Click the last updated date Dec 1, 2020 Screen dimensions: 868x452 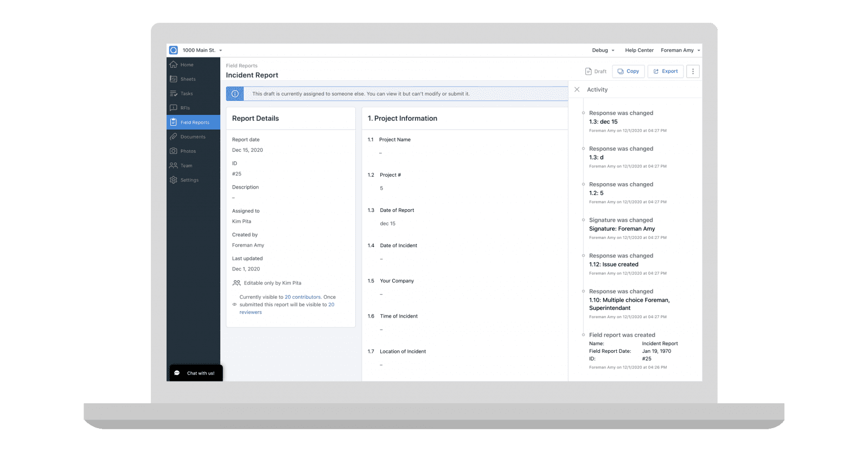tap(246, 269)
